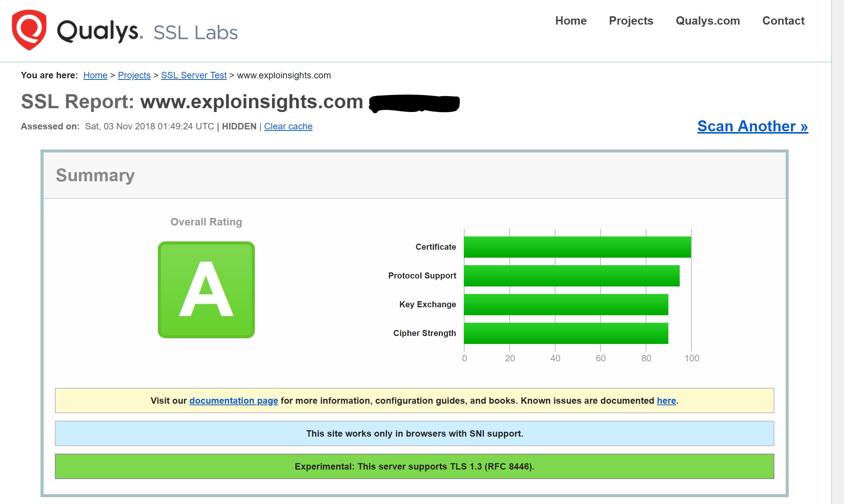Click Scan Another link
This screenshot has width=844, height=504.
(753, 126)
